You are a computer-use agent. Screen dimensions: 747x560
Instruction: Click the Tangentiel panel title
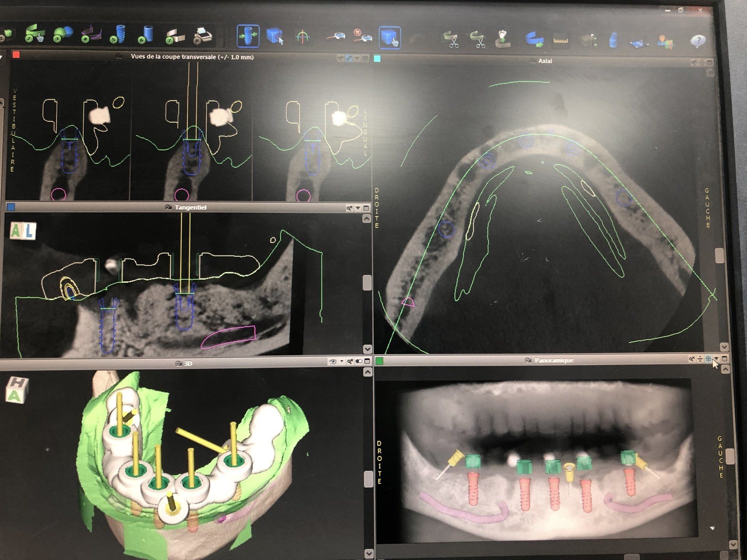coord(190,207)
